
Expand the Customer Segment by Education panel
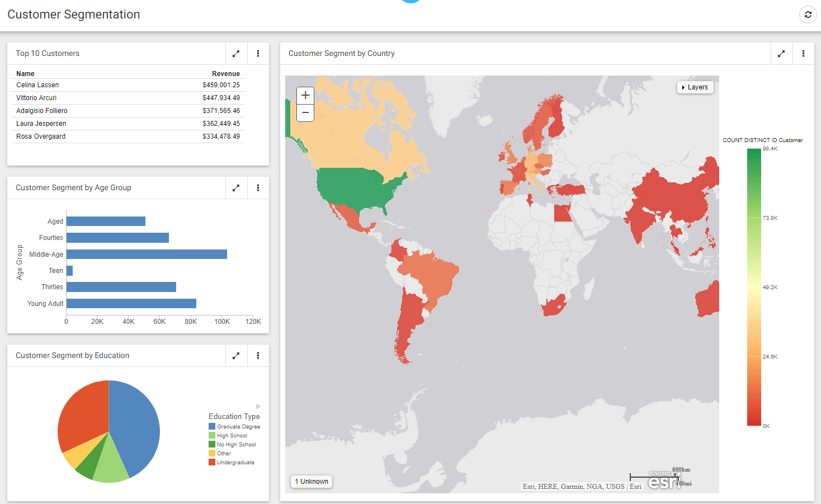click(x=236, y=356)
